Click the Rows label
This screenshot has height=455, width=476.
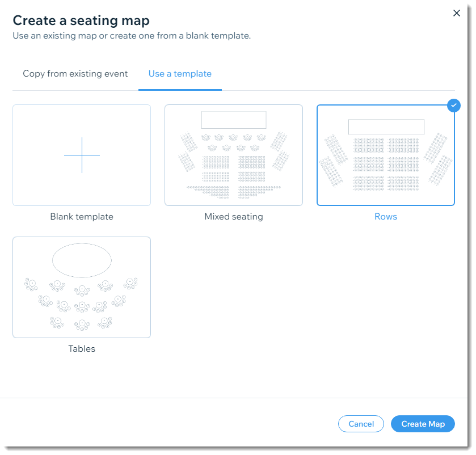pos(386,217)
